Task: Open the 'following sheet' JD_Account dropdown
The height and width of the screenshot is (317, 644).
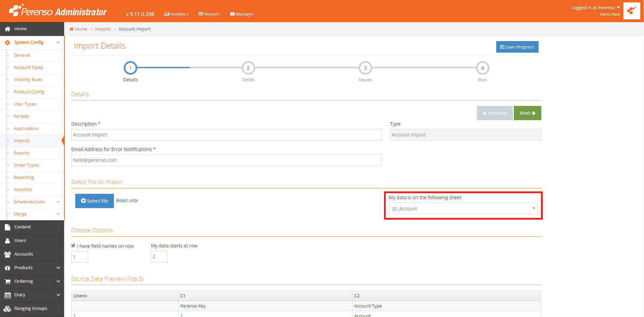Action: pyautogui.click(x=463, y=208)
